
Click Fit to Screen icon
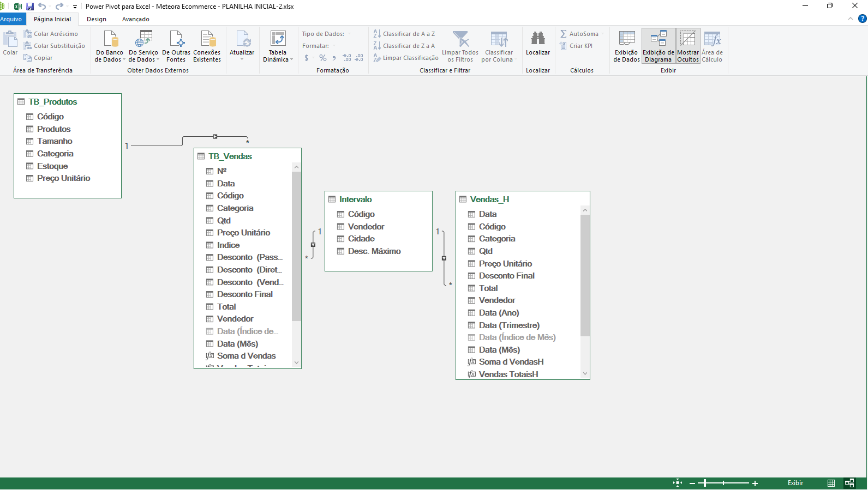point(678,483)
